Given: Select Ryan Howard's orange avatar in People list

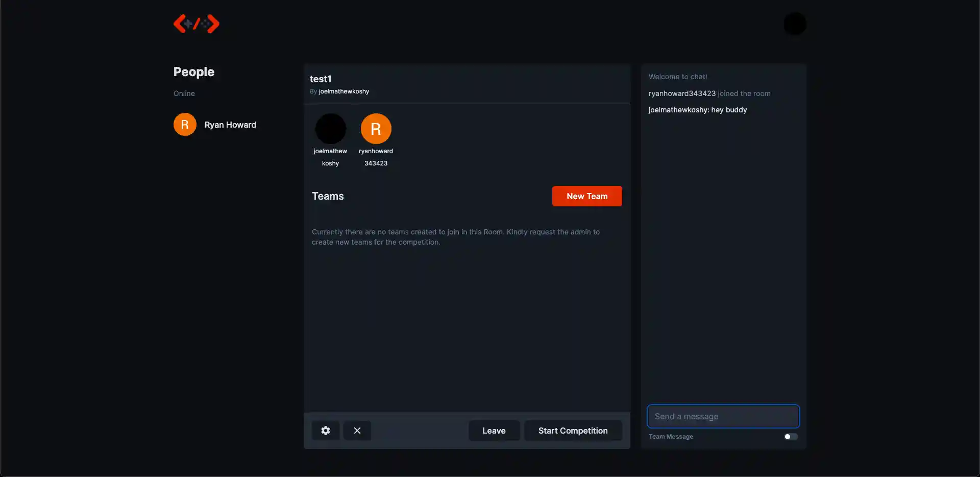Looking at the screenshot, I should (x=185, y=125).
